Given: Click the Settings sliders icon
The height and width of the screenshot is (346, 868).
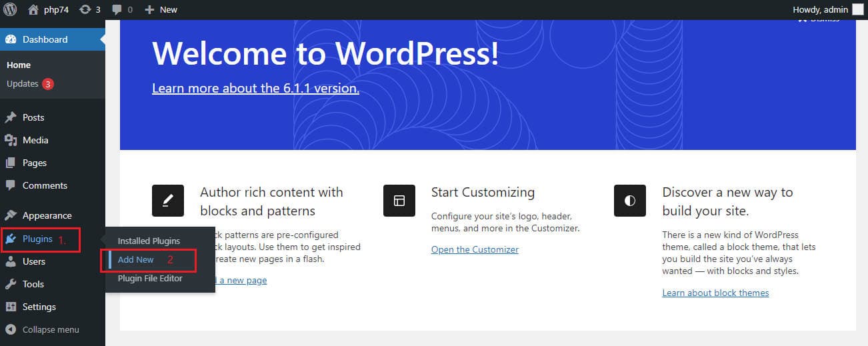Looking at the screenshot, I should pos(11,307).
